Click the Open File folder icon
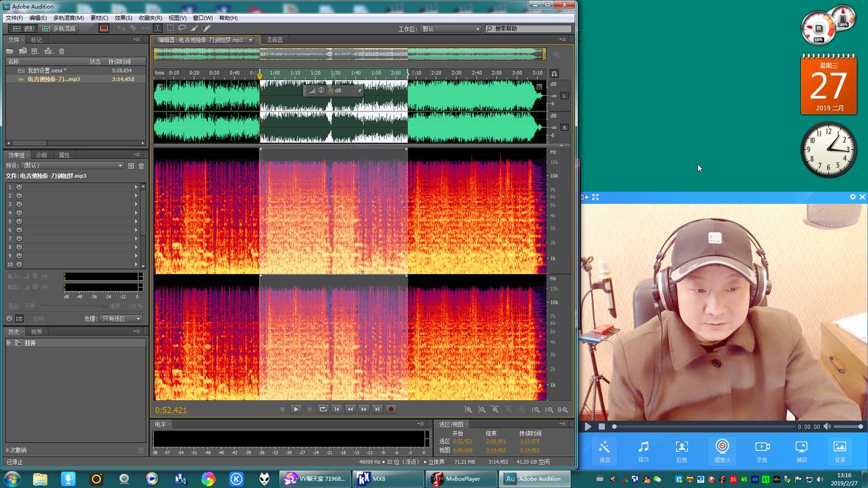Viewport: 868px width, 488px height. [x=10, y=51]
